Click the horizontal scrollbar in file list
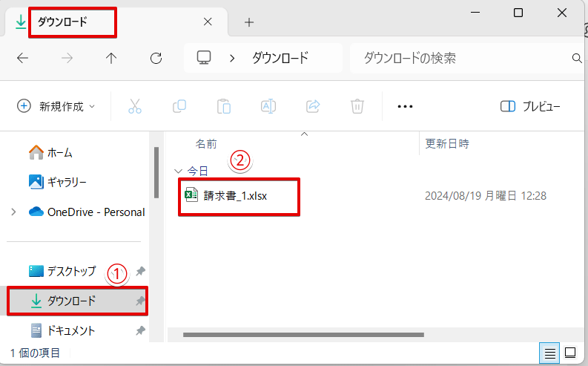Image resolution: width=588 pixels, height=366 pixels. coord(303,335)
